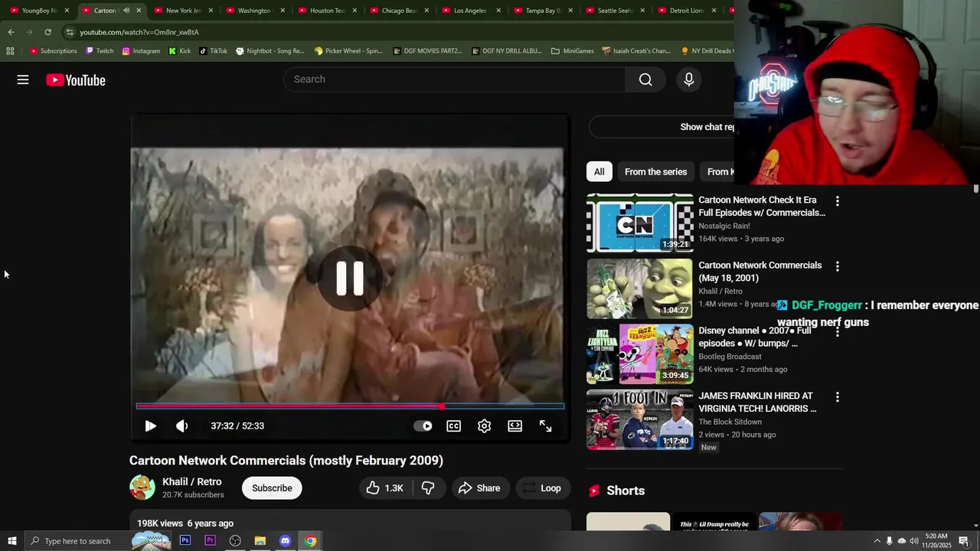Viewport: 980px width, 551px height.
Task: Toggle closed captions on the video
Action: (454, 426)
